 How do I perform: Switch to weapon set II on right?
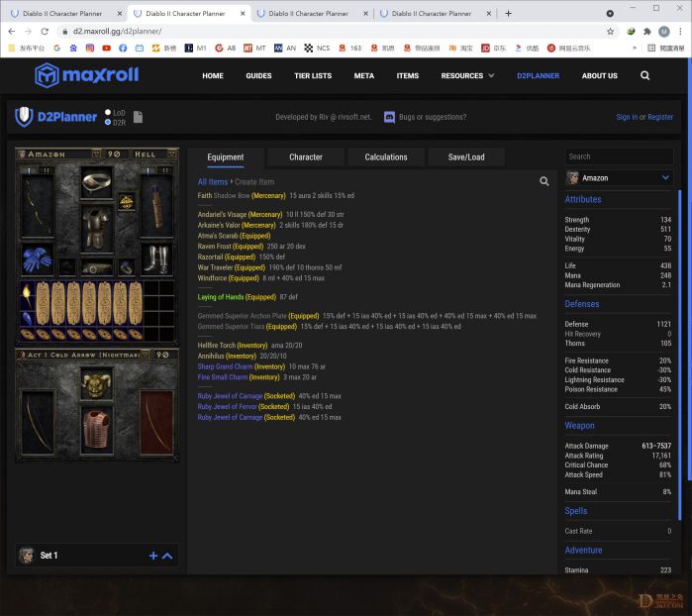[165, 170]
